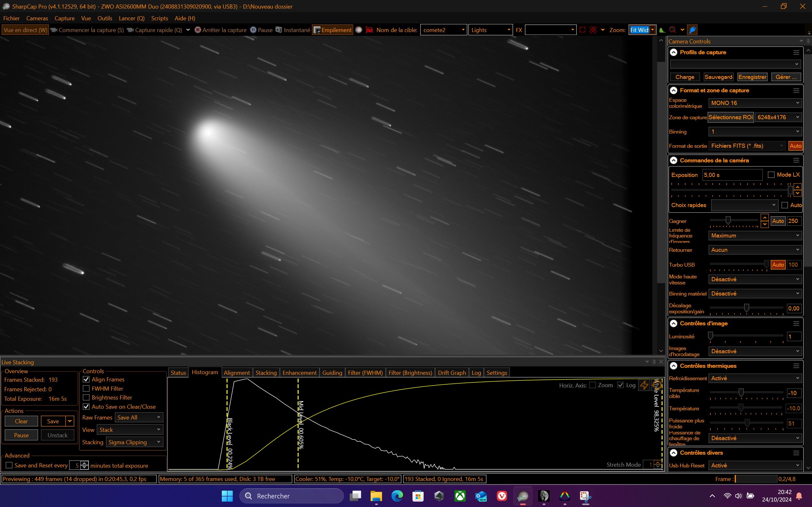Image resolution: width=812 pixels, height=507 pixels.
Task: Open the green image histogram icon
Action: 662,30
